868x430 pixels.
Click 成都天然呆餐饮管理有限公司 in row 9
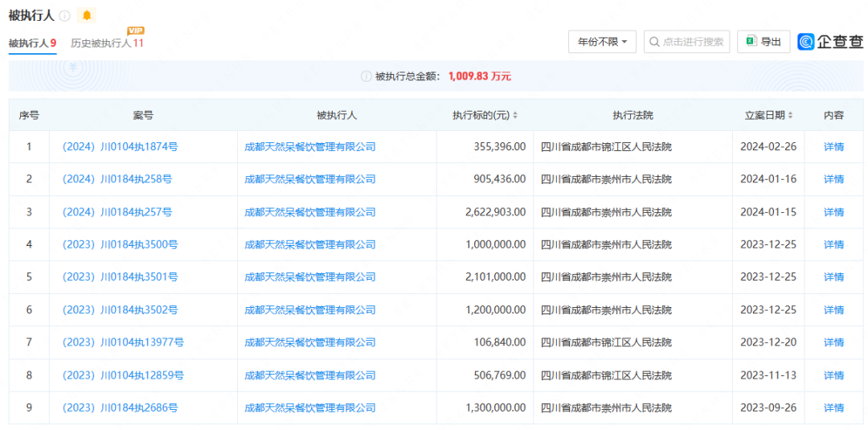click(x=310, y=407)
